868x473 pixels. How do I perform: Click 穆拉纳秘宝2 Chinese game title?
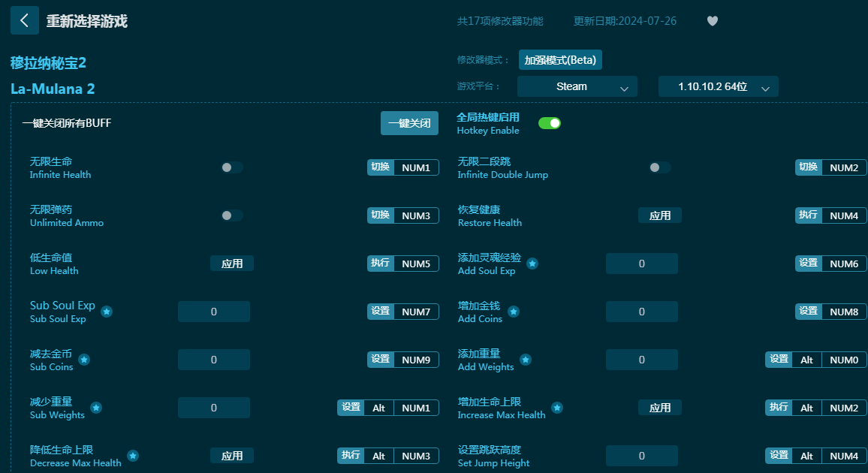tap(48, 63)
